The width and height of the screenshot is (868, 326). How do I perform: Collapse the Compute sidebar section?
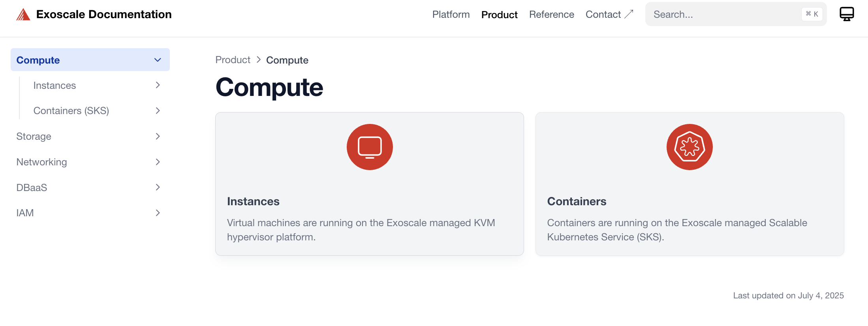(x=158, y=60)
